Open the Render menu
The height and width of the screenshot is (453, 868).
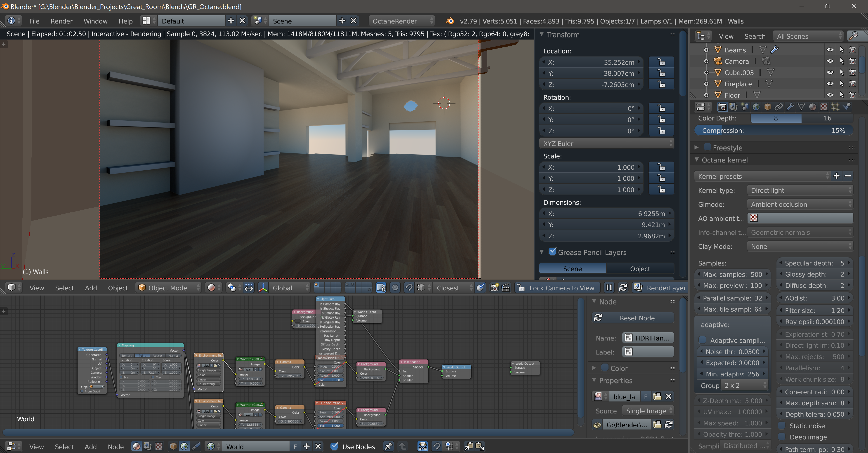(61, 21)
